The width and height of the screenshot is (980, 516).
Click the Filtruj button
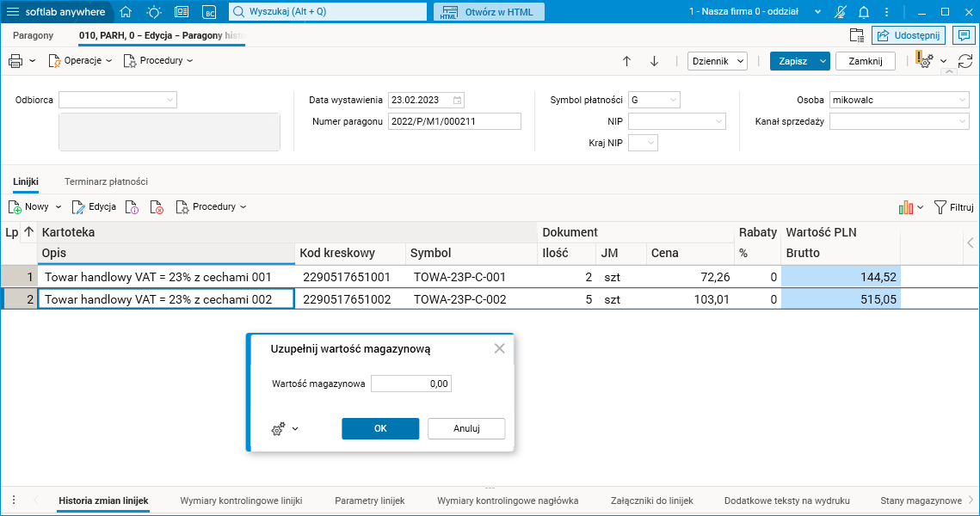[x=953, y=207]
